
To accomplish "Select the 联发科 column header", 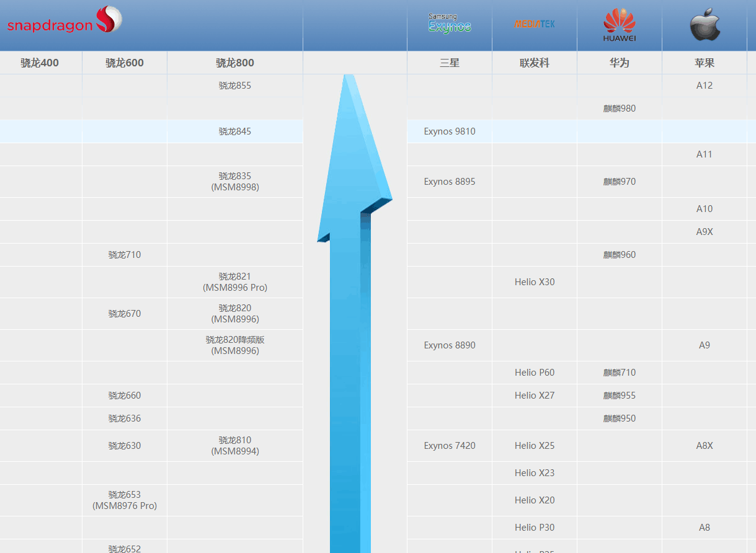I will (x=535, y=63).
